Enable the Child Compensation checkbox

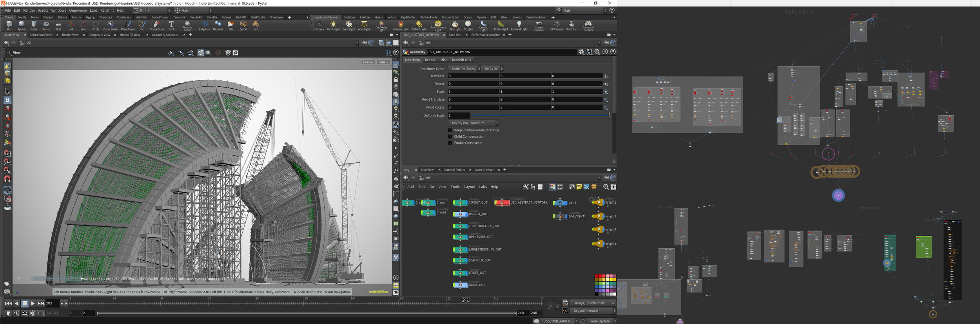pyautogui.click(x=450, y=137)
